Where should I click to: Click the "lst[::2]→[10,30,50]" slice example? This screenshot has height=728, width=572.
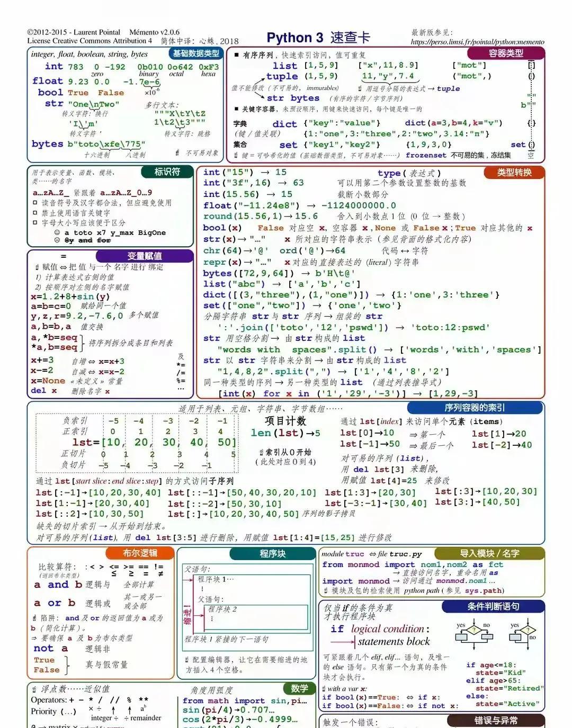point(90,514)
